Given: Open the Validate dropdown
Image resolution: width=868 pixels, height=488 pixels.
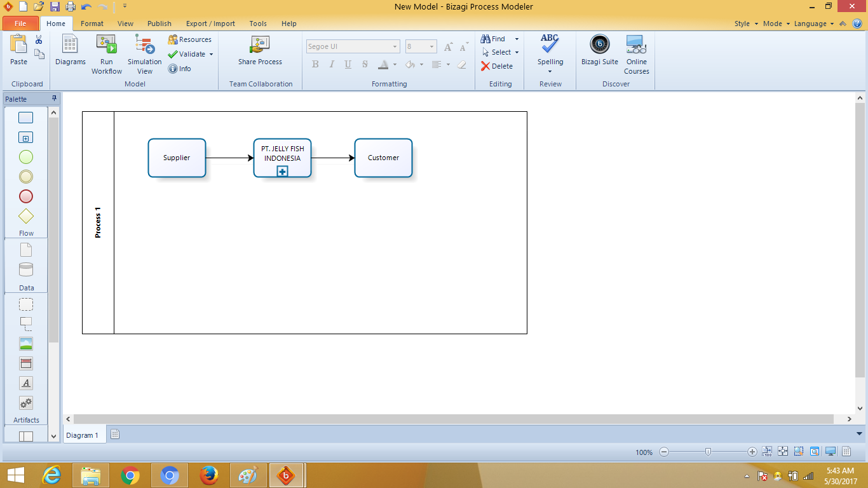Looking at the screenshot, I should tap(212, 54).
